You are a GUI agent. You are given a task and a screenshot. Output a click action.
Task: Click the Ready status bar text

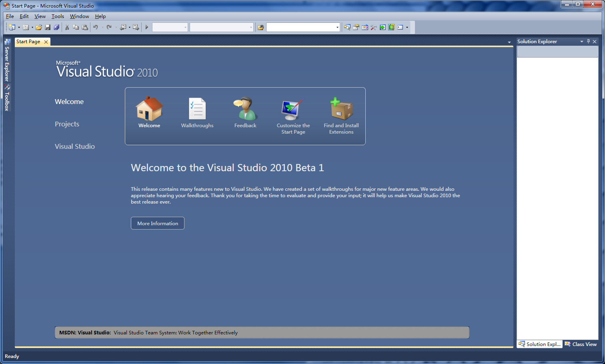tap(12, 356)
